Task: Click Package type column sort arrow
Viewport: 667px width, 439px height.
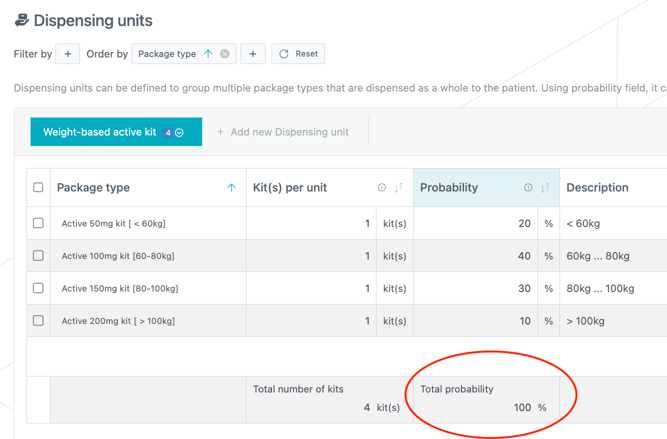Action: [231, 188]
